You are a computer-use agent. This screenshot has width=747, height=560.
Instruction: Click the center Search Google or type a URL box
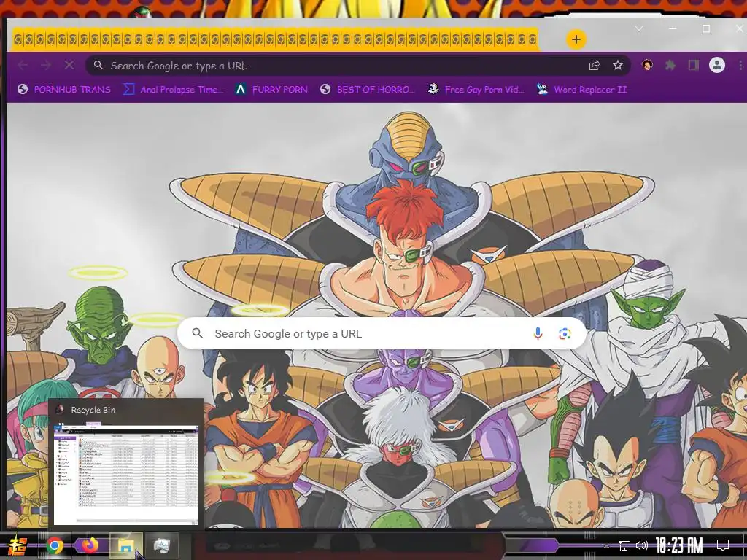[382, 333]
